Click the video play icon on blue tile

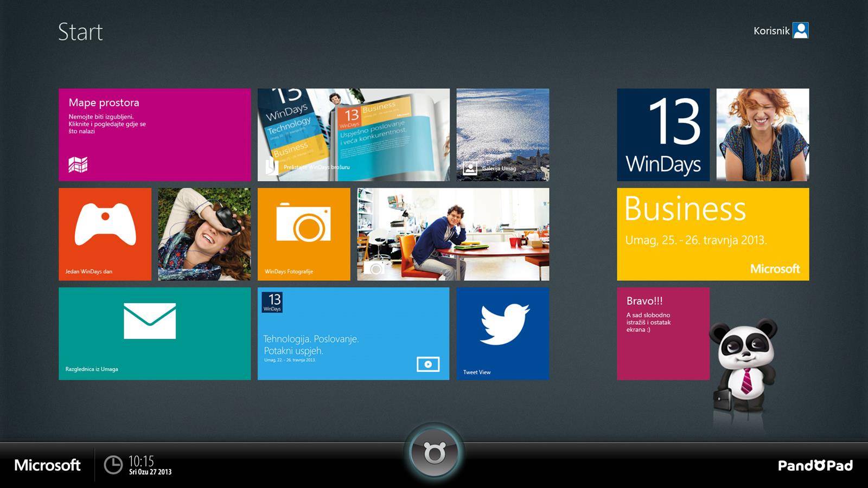click(x=428, y=364)
